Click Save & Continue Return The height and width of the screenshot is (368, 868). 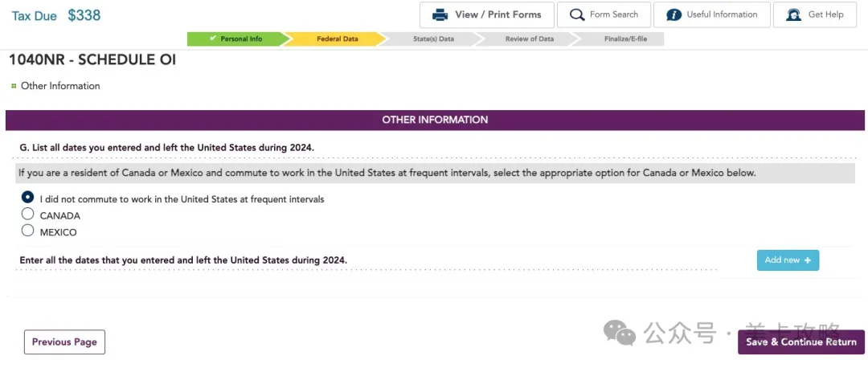800,342
